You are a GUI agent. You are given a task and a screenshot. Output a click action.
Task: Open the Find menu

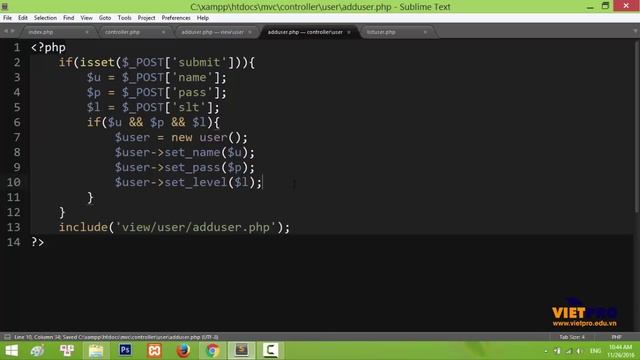pos(69,18)
